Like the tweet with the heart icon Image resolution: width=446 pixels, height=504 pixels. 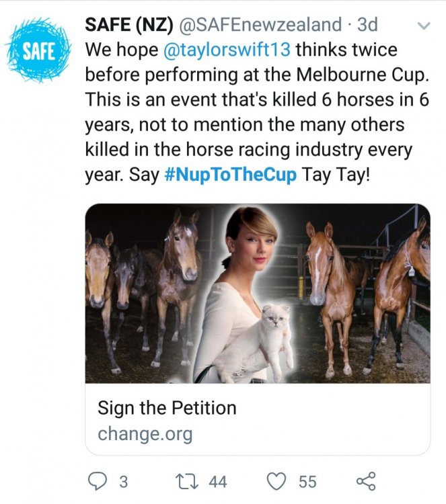click(276, 481)
